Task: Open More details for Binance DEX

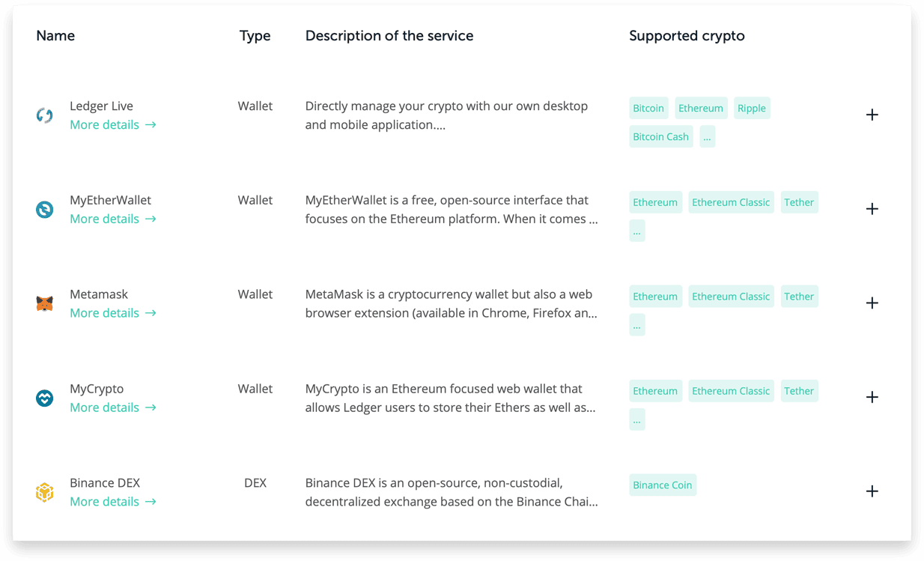Action: pyautogui.click(x=113, y=502)
